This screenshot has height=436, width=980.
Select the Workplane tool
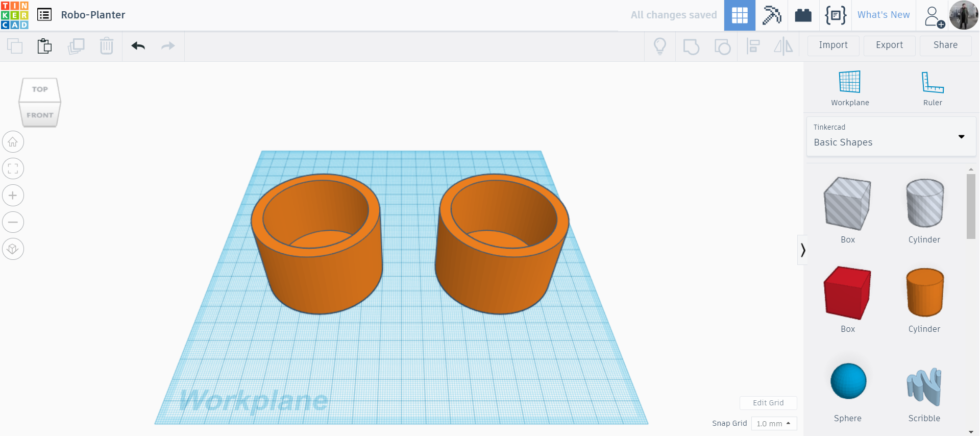(x=850, y=88)
